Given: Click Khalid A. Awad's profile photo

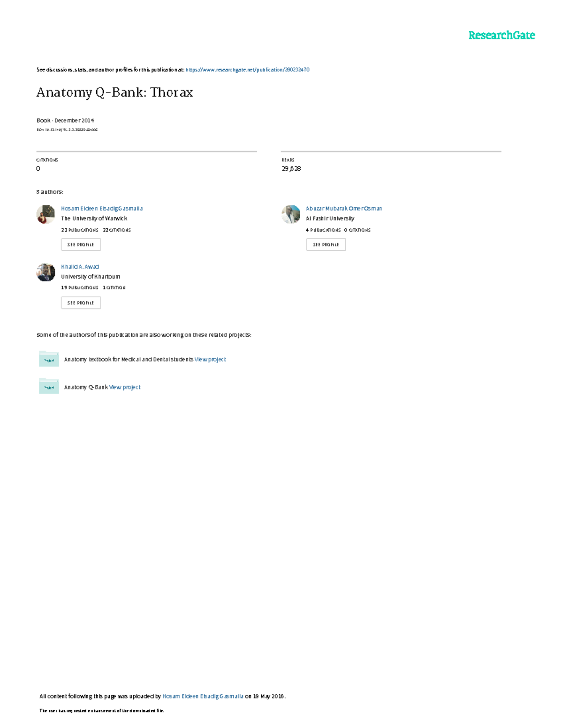Looking at the screenshot, I should coord(46,272).
